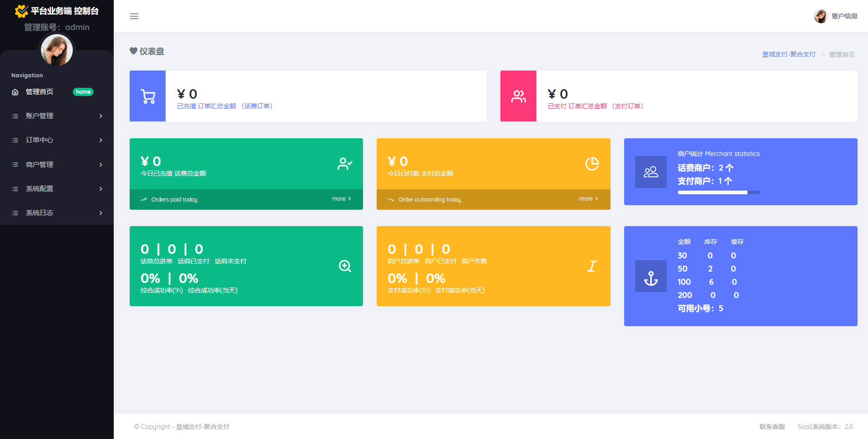
Task: Click the admin avatar in sidebar
Action: click(57, 50)
